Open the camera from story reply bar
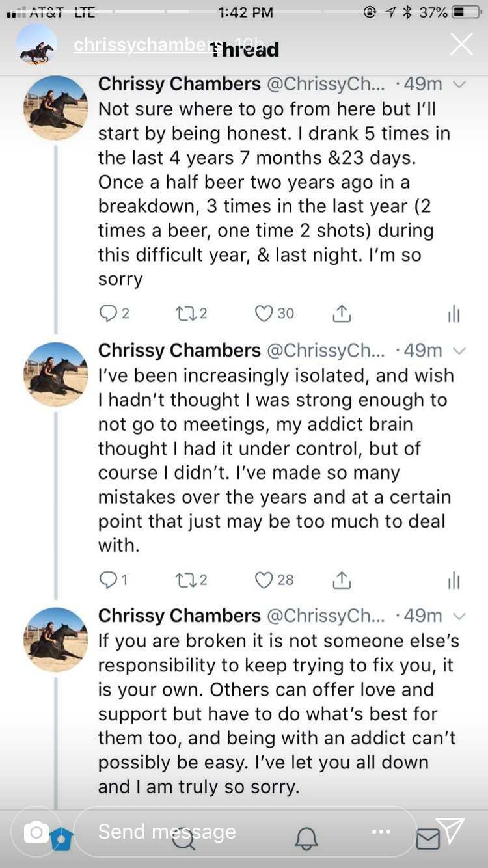Viewport: 488px width, 868px height. pyautogui.click(x=36, y=832)
